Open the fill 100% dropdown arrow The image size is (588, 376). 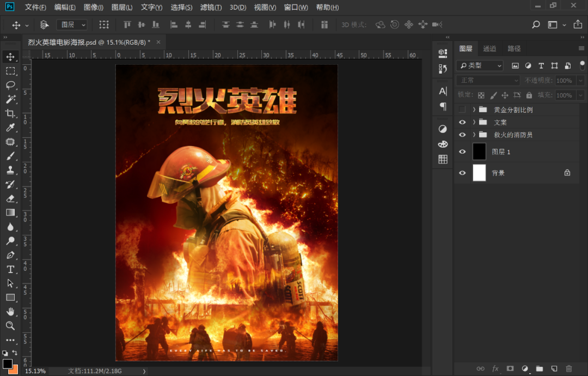[580, 95]
